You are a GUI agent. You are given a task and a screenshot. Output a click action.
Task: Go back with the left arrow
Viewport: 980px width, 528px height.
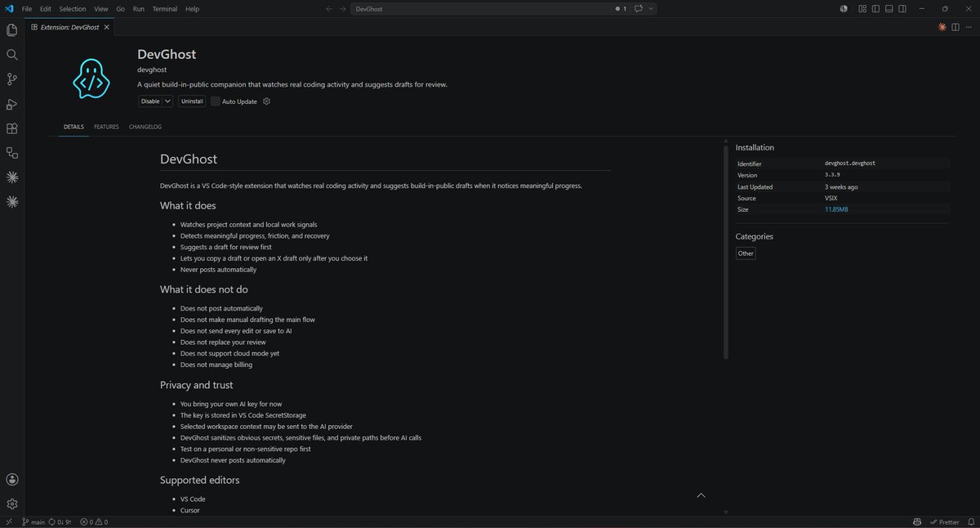[328, 8]
